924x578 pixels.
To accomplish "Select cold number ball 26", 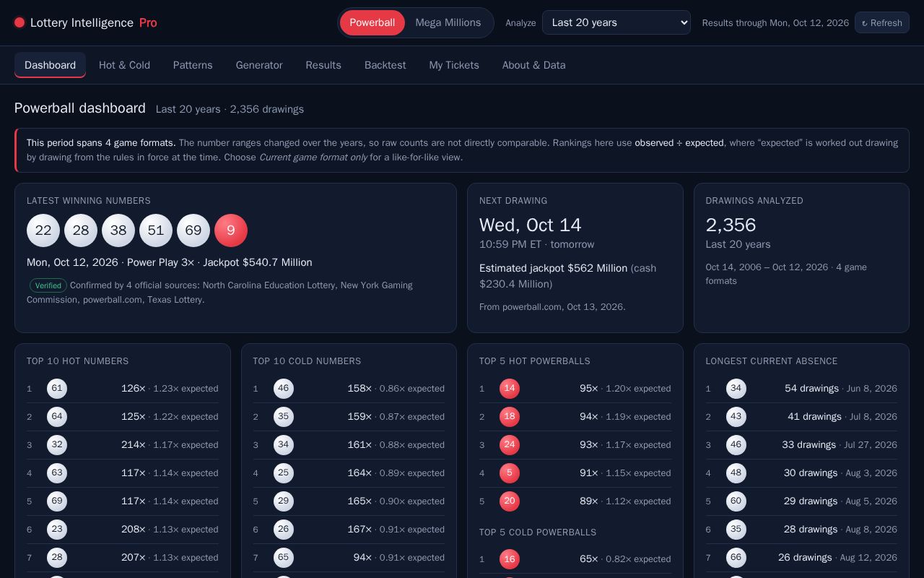I will tap(284, 530).
